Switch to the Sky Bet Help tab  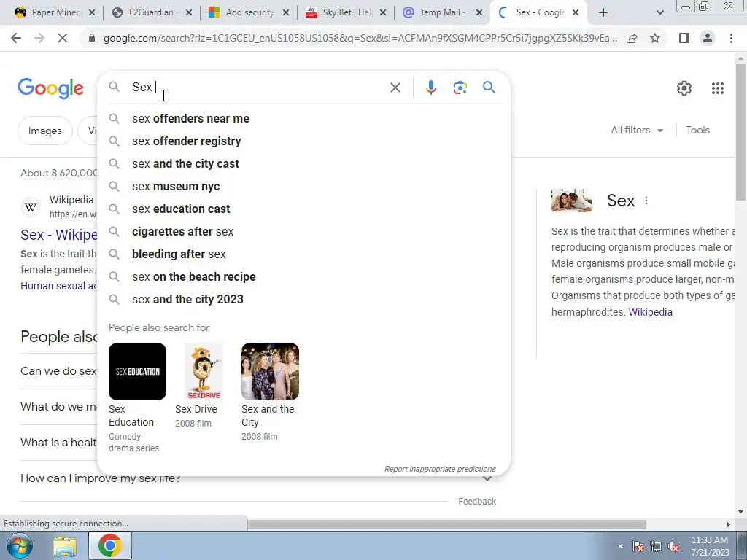pyautogui.click(x=344, y=12)
